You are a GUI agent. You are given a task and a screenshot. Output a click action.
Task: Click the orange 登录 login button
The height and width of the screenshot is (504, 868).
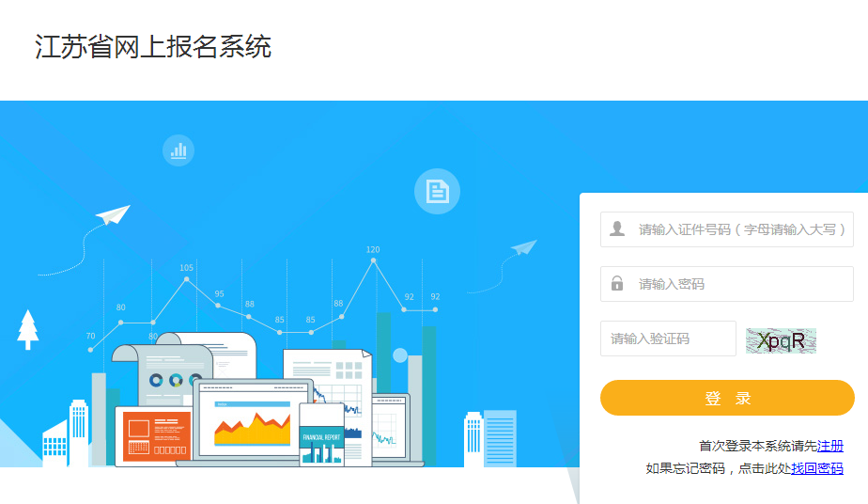727,398
